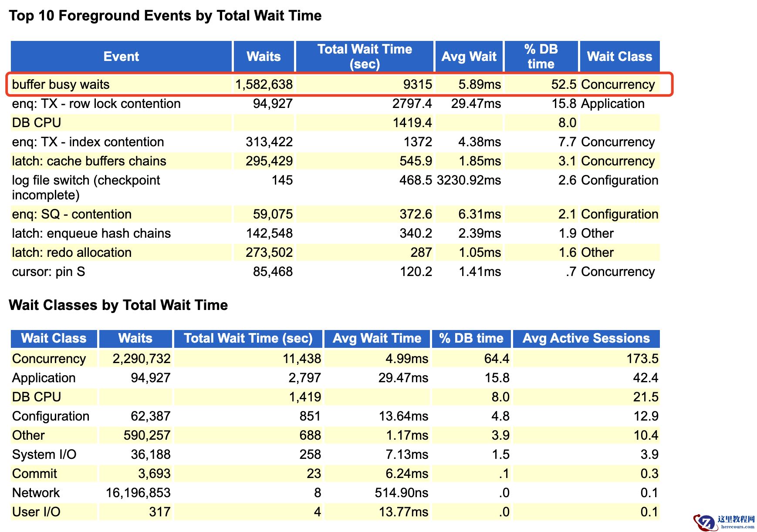Screen dimensions: 757x532
Task: Select the waits value 313,422
Action: (269, 142)
